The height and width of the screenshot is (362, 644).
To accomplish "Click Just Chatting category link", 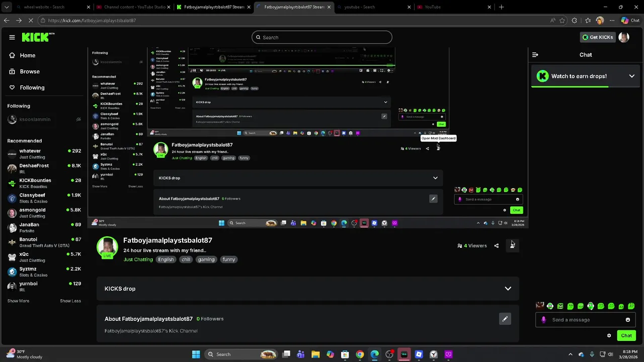I will (138, 259).
